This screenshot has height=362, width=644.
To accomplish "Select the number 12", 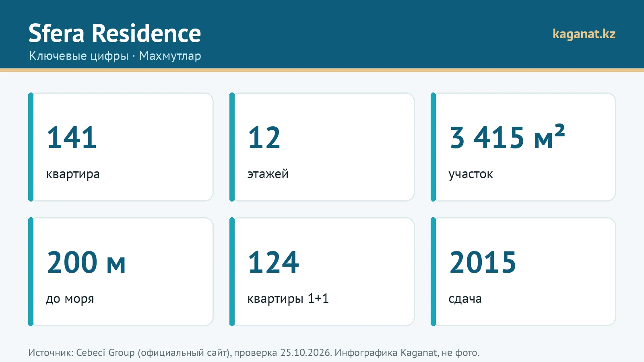I will [264, 138].
